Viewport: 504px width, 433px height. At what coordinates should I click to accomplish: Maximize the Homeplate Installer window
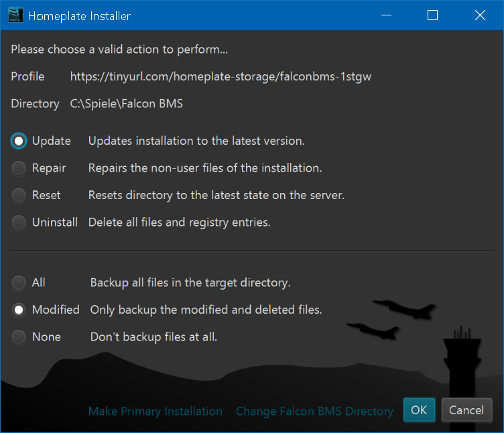coord(432,15)
